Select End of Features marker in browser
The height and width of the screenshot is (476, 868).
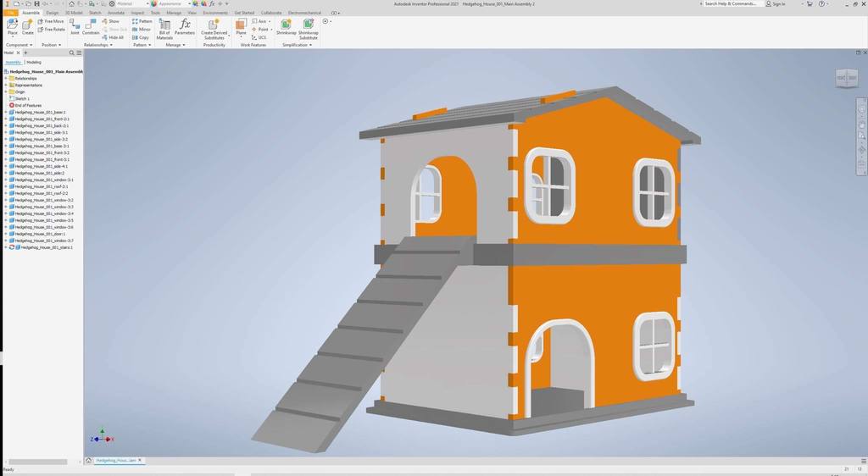coord(25,105)
